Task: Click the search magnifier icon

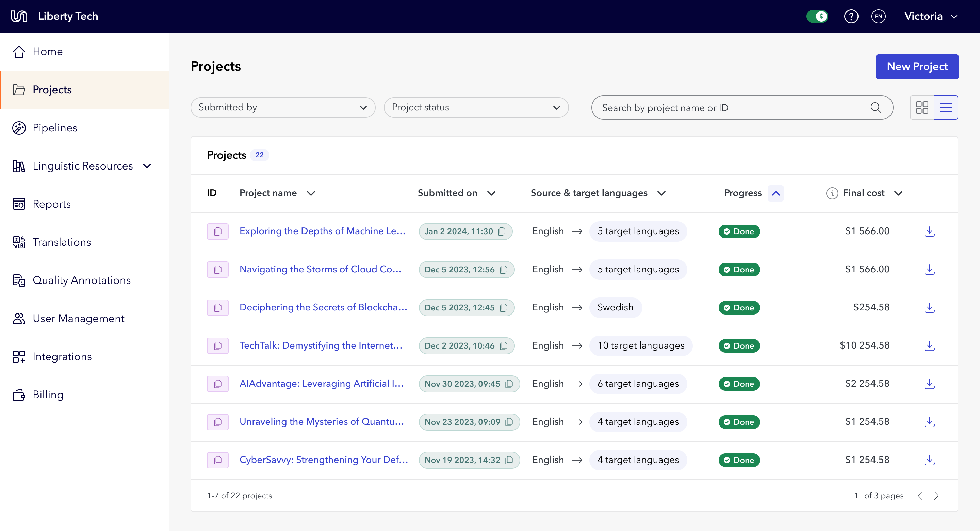Action: pyautogui.click(x=876, y=108)
